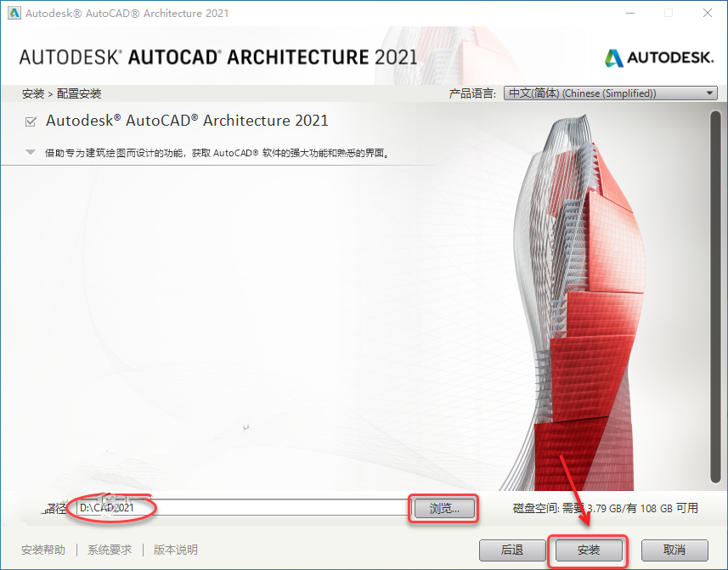Viewport: 728px width, 570px height.
Task: Click the Autodesk logo at top right
Action: pyautogui.click(x=659, y=58)
